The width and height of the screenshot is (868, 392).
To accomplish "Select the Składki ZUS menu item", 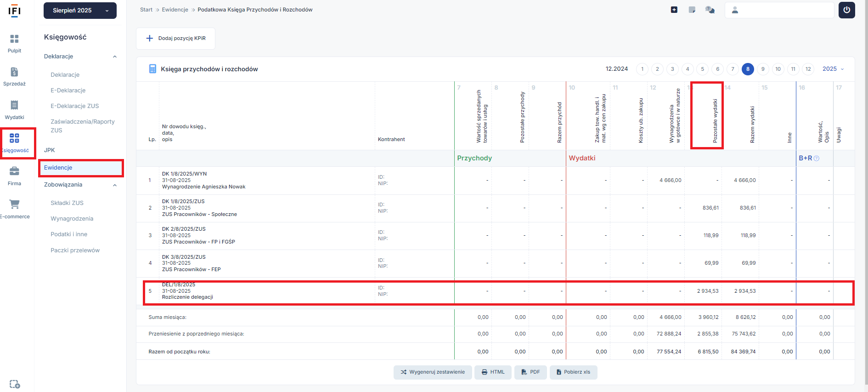I will tap(67, 203).
